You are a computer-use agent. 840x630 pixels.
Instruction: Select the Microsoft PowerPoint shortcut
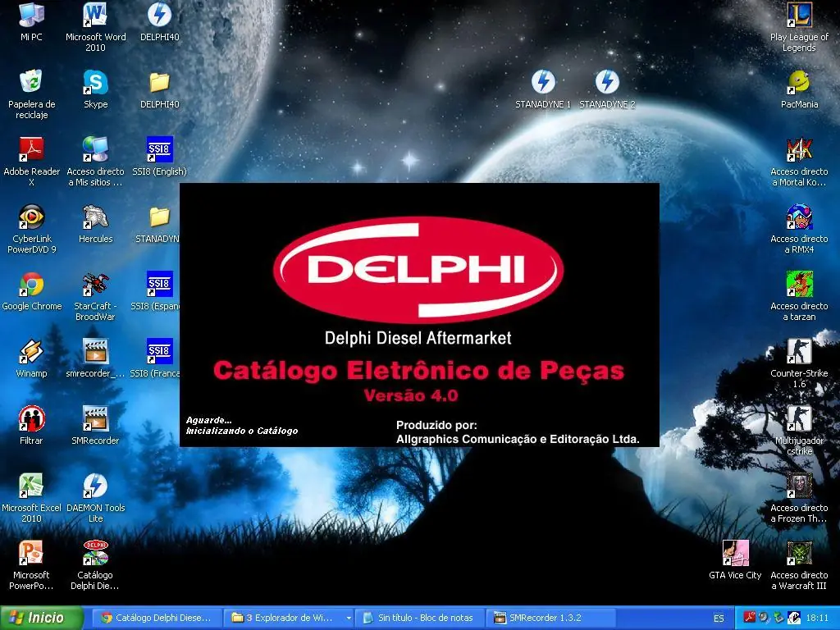coord(31,564)
